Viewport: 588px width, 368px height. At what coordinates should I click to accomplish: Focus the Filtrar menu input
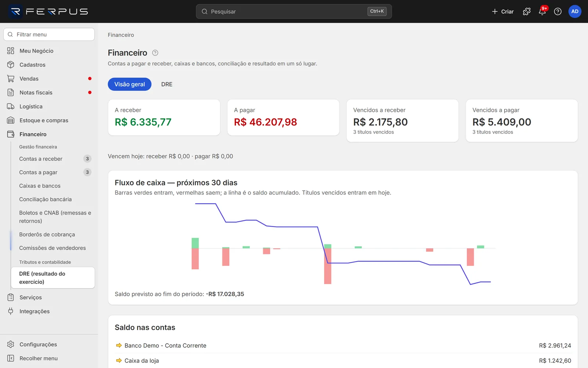tap(49, 35)
